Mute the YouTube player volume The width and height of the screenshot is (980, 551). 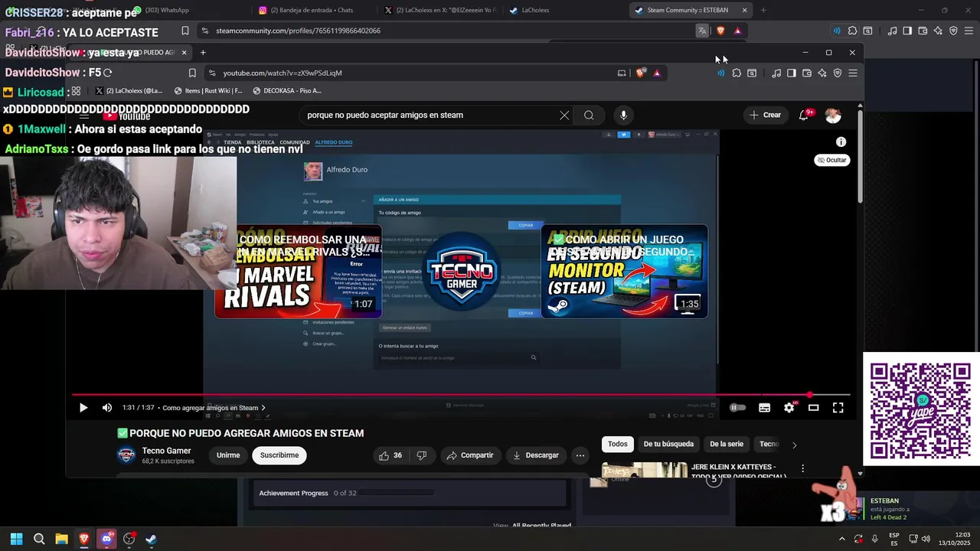pyautogui.click(x=107, y=408)
